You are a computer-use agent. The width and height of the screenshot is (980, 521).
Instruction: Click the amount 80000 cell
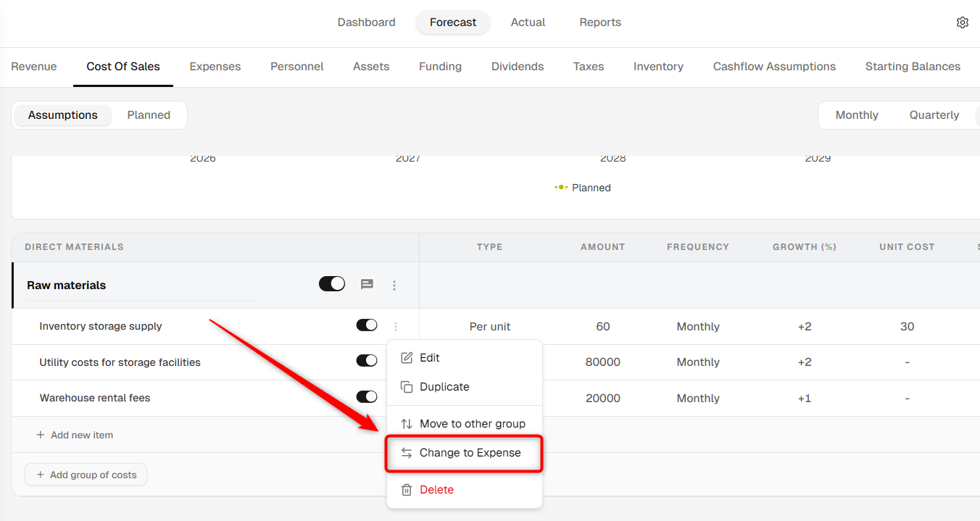[603, 362]
